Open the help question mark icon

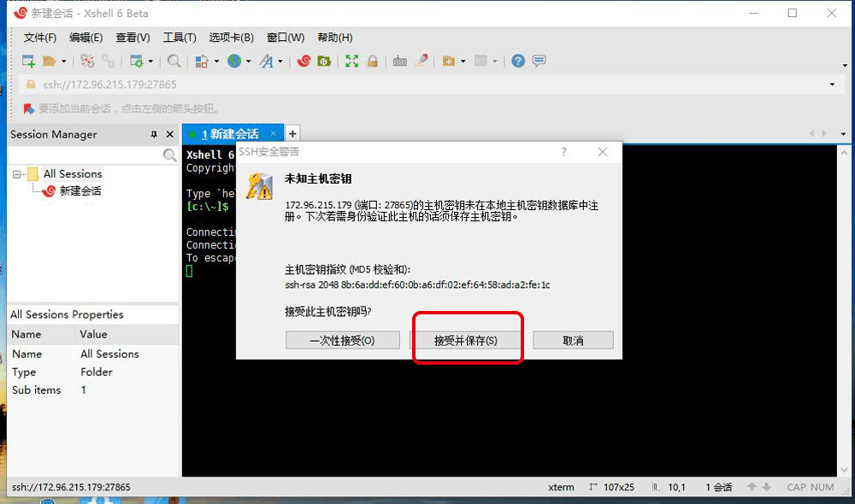click(517, 61)
